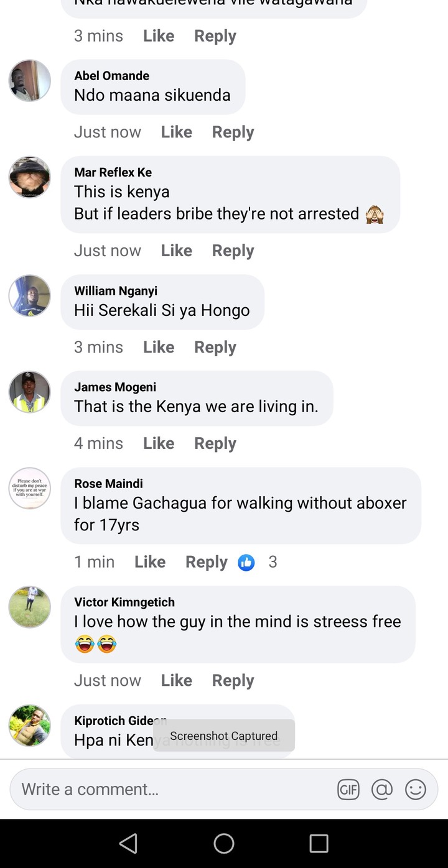Open Mar Reflex Ke's avatar
This screenshot has height=868, width=448.
click(29, 177)
